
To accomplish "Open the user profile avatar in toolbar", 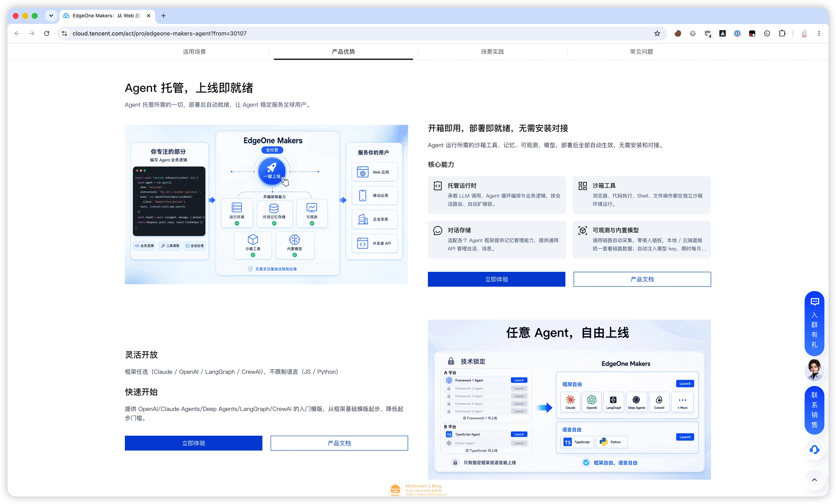I will 804,33.
